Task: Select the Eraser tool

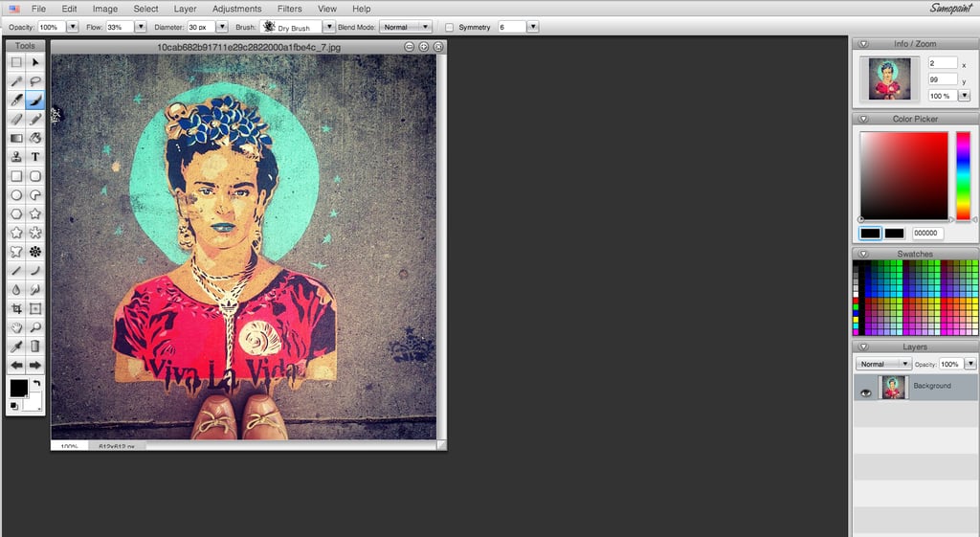Action: point(16,119)
